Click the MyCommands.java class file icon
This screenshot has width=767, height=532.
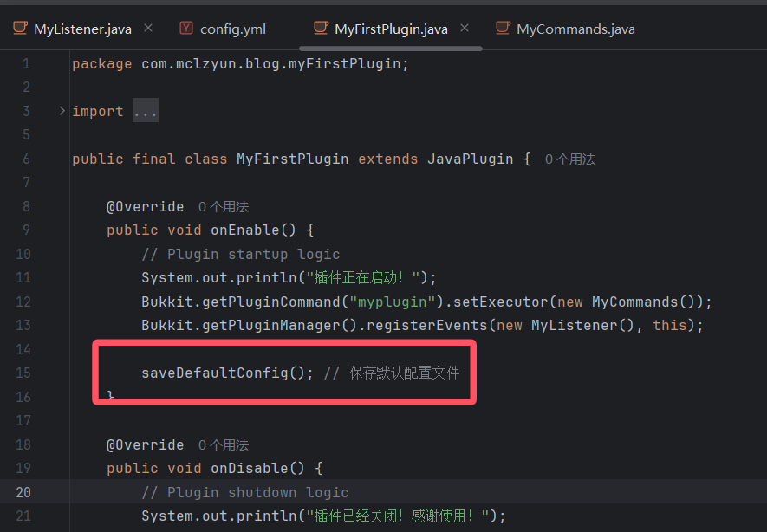click(503, 28)
